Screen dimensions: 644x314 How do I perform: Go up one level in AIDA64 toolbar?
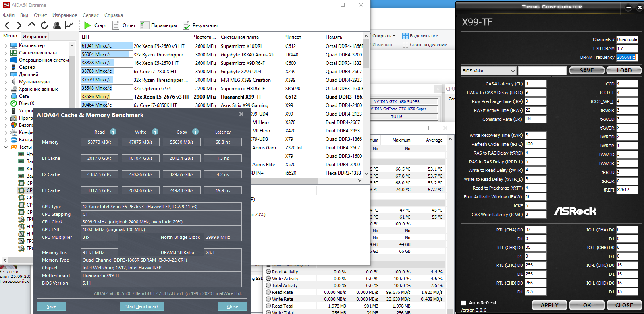[x=31, y=25]
